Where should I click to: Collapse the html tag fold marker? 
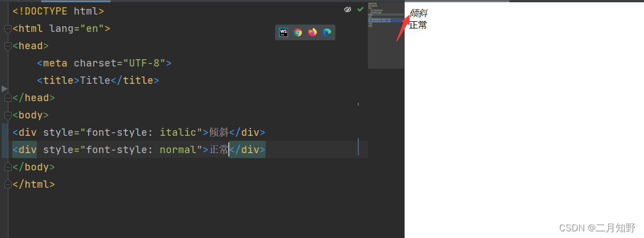point(7,29)
